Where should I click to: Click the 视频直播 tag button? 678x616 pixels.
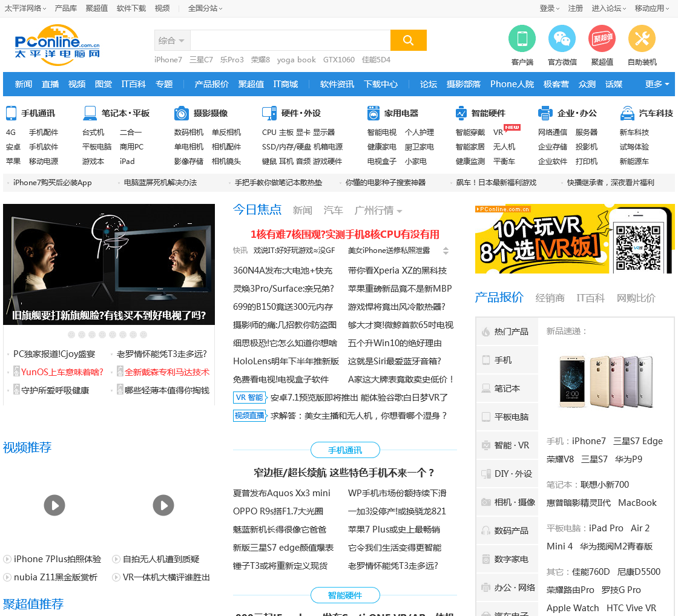pos(249,416)
